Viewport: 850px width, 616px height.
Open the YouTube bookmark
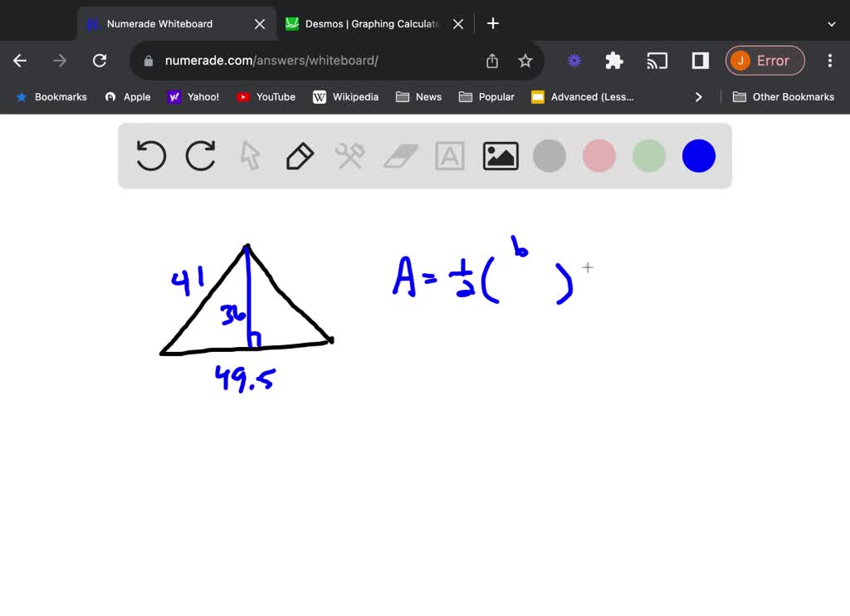click(266, 96)
